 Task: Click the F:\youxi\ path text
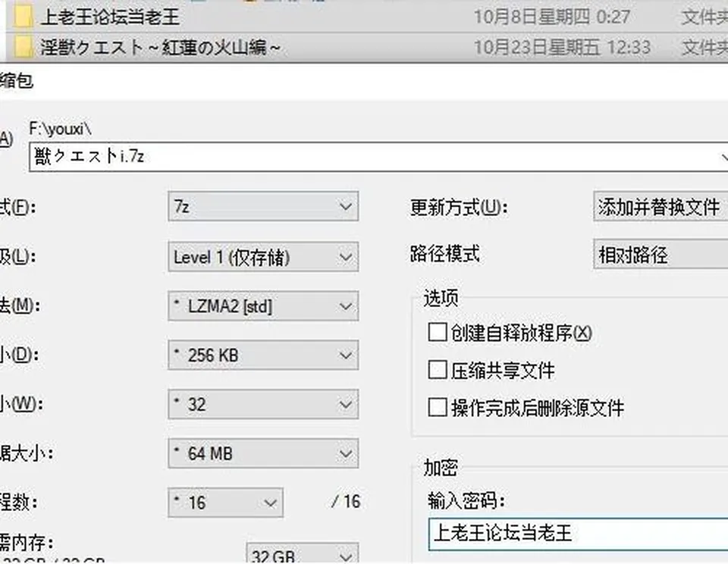point(61,129)
